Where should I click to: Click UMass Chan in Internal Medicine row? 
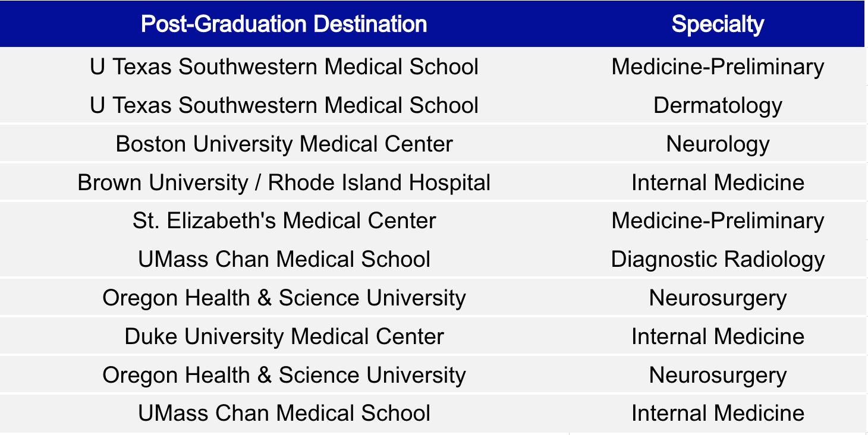pyautogui.click(x=284, y=414)
